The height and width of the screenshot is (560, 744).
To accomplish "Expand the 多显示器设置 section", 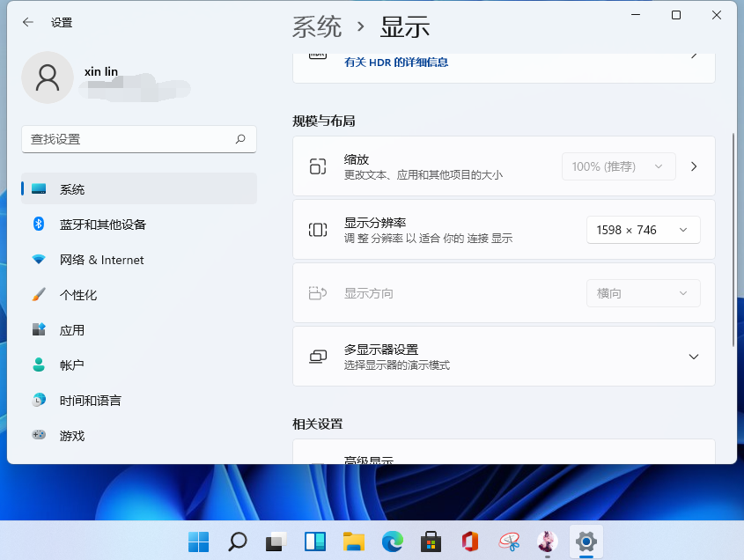I will click(693, 357).
